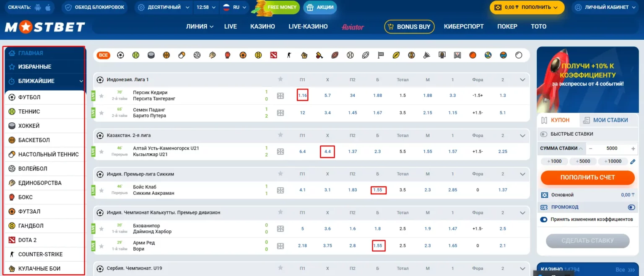Click the Bonus Buy button
644x276 pixels.
409,26
